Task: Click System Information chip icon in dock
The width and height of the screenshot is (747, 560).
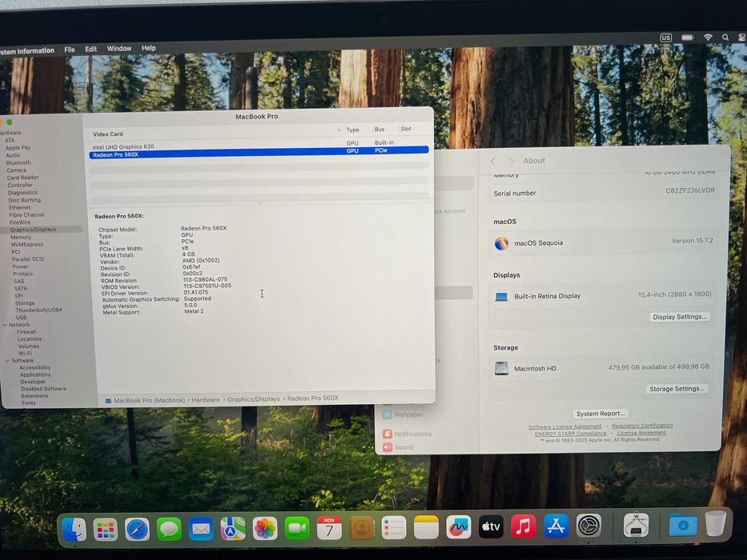Action: point(636,526)
